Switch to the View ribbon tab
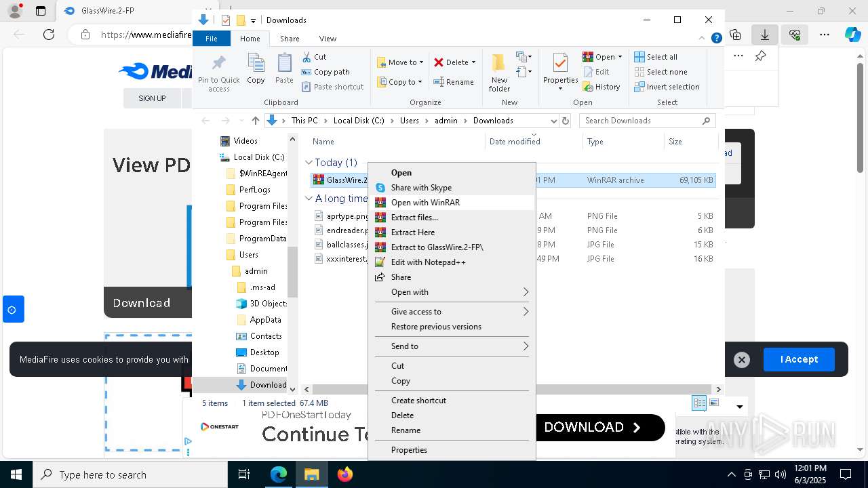Screen dimensions: 868x488 tap(328, 39)
